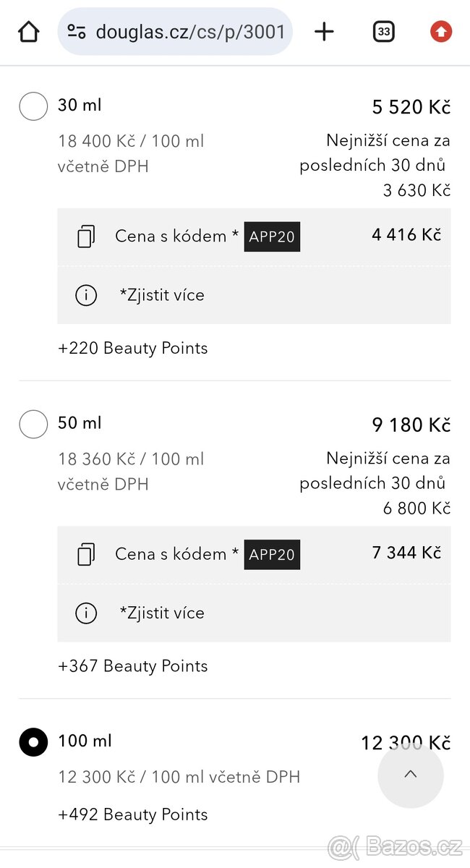The width and height of the screenshot is (470, 868).
Task: Tap info icon under 30 ml price
Action: click(86, 295)
